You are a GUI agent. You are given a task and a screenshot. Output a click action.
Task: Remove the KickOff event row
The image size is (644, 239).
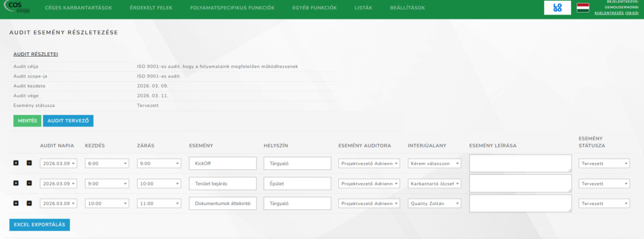pyautogui.click(x=29, y=163)
